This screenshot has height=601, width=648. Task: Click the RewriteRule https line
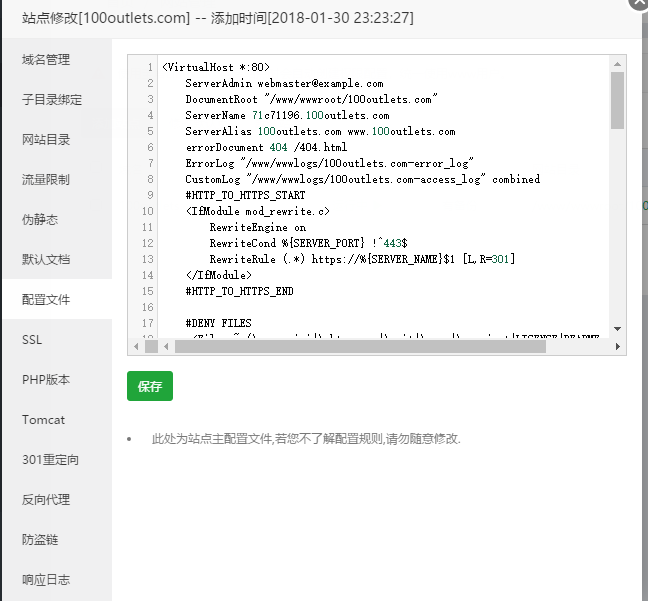362,260
